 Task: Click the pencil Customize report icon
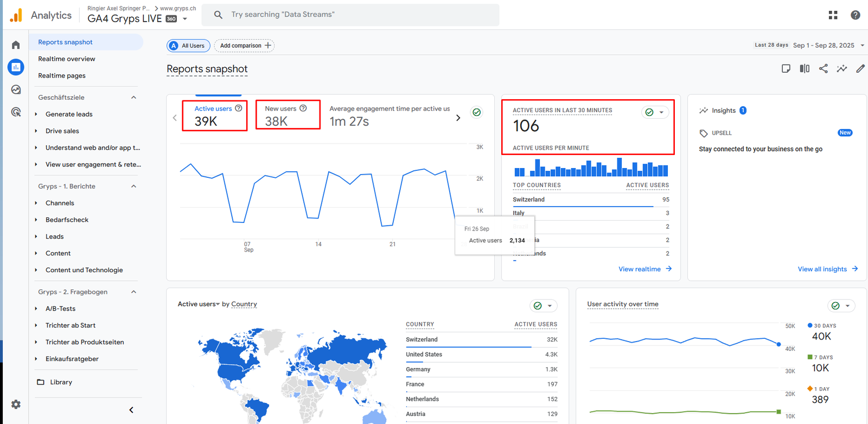pos(860,68)
